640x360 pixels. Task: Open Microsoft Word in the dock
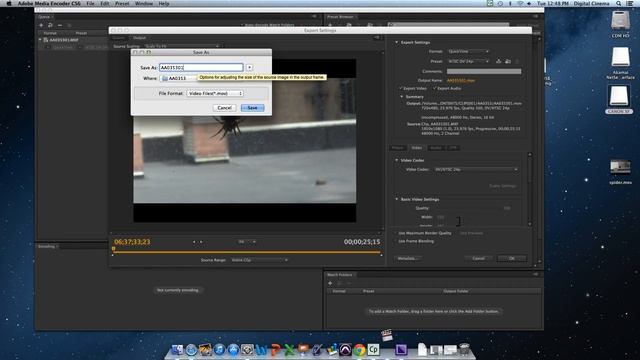click(x=261, y=350)
